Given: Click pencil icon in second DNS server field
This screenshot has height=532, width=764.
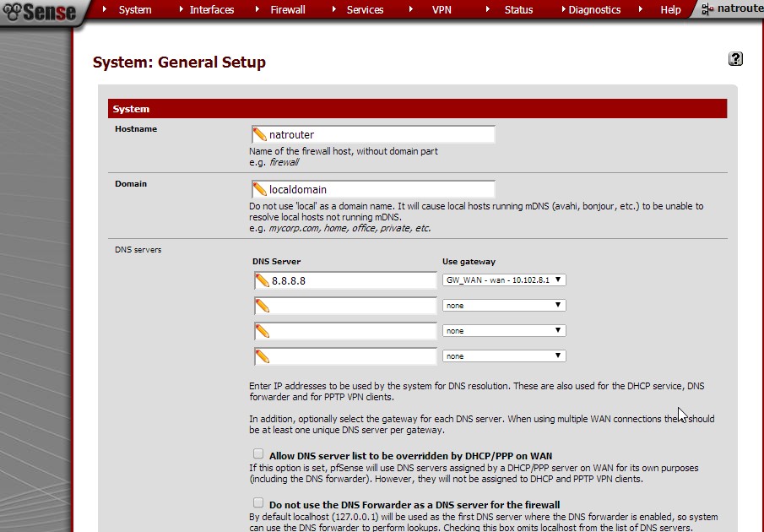Looking at the screenshot, I should click(x=263, y=306).
